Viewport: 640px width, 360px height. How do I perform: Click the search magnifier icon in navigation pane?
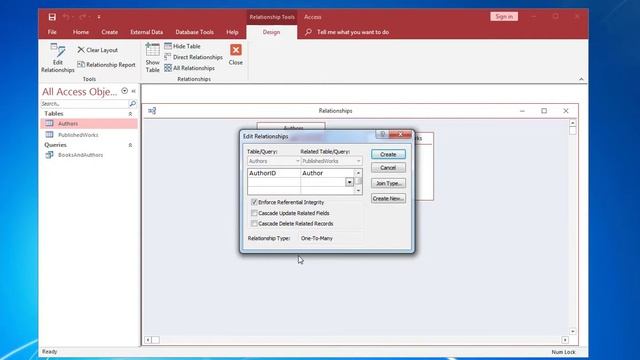tap(133, 104)
